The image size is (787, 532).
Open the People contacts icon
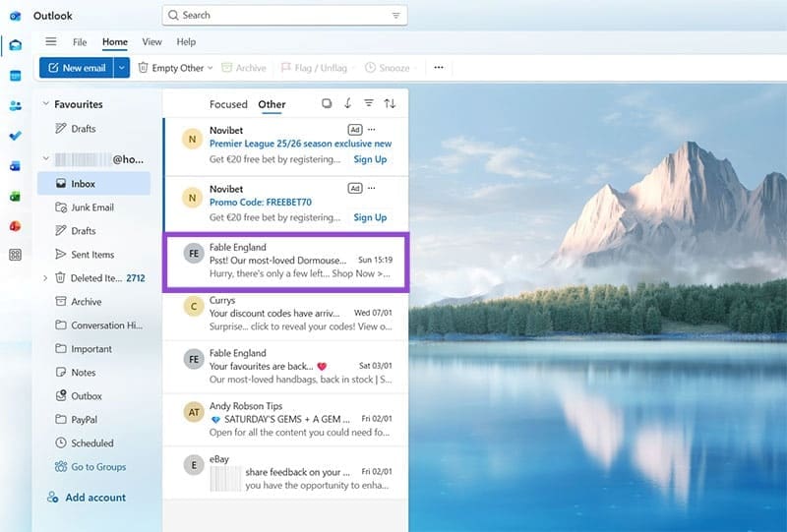[x=15, y=106]
